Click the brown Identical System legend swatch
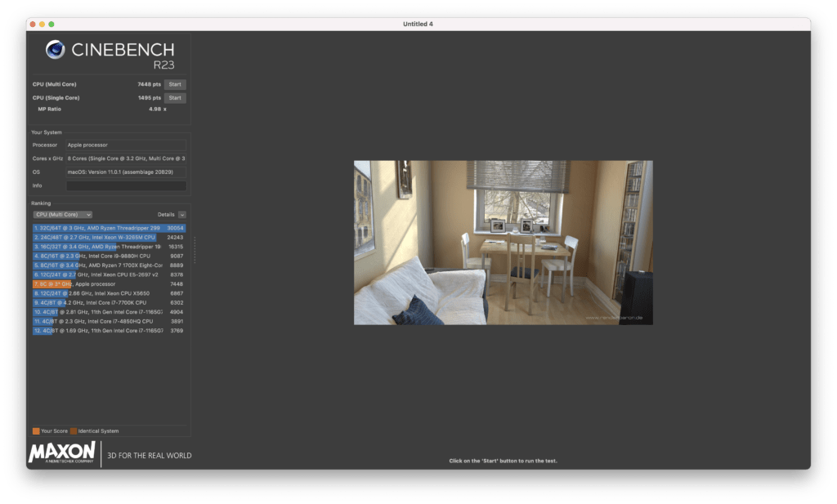 pos(74,431)
